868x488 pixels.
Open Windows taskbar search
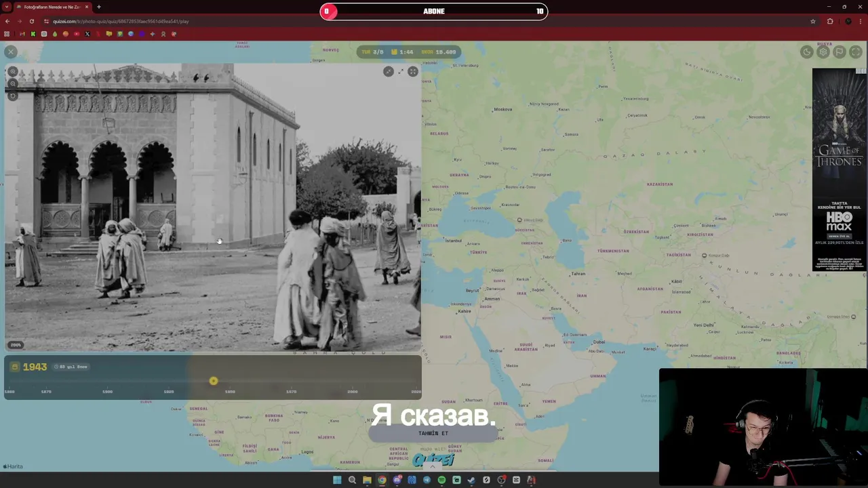[352, 480]
